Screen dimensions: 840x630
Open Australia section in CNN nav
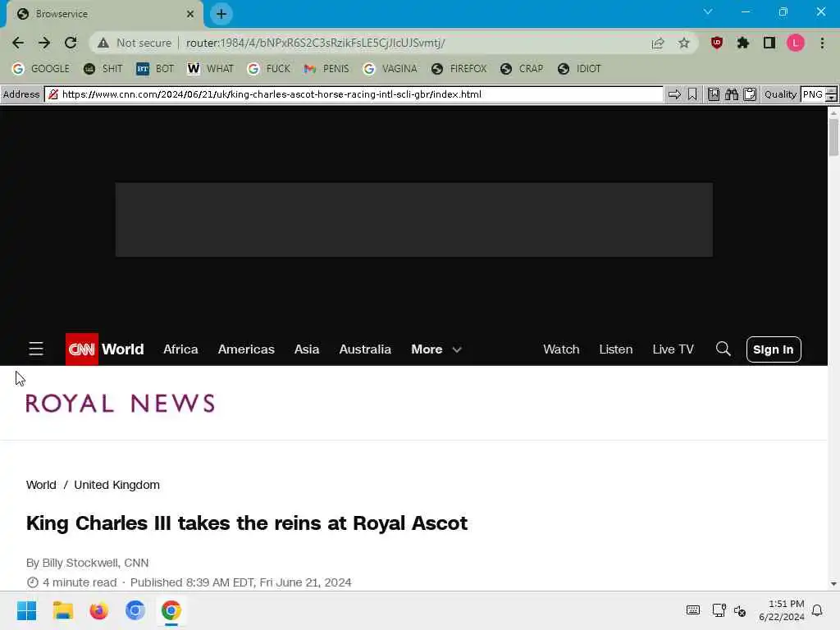[365, 349]
